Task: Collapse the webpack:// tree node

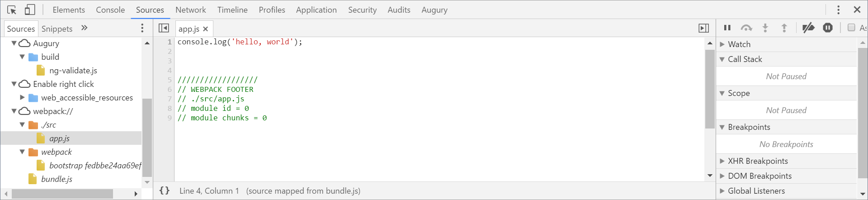Action: coord(14,111)
